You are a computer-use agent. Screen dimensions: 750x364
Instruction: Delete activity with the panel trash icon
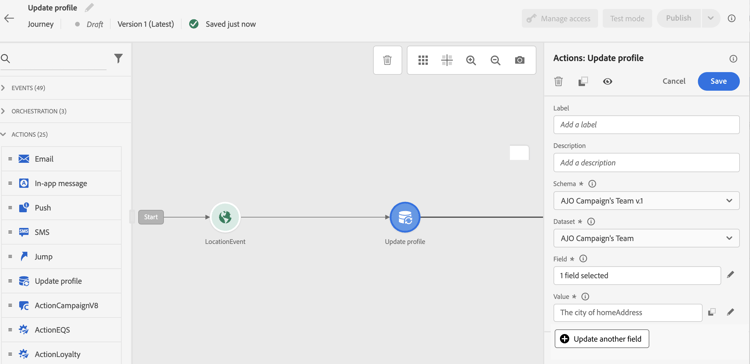(558, 81)
